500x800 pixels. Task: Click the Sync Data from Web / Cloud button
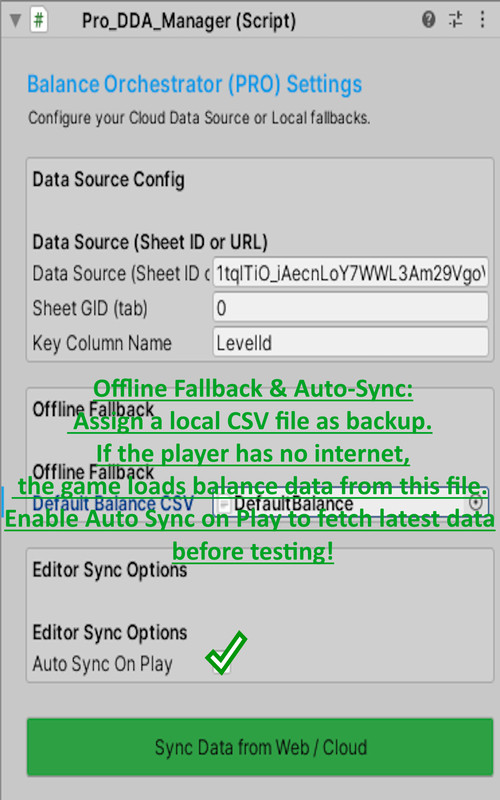[260, 747]
